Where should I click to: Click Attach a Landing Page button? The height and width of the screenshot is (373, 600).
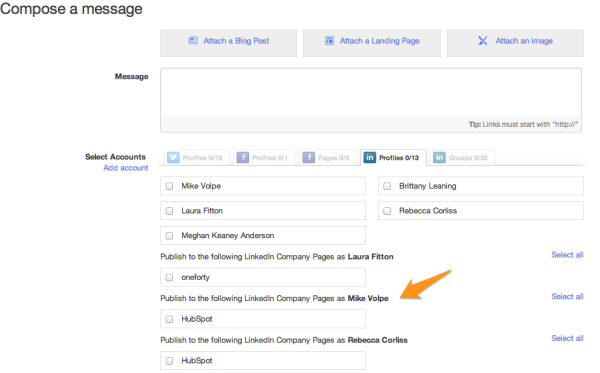pos(372,43)
